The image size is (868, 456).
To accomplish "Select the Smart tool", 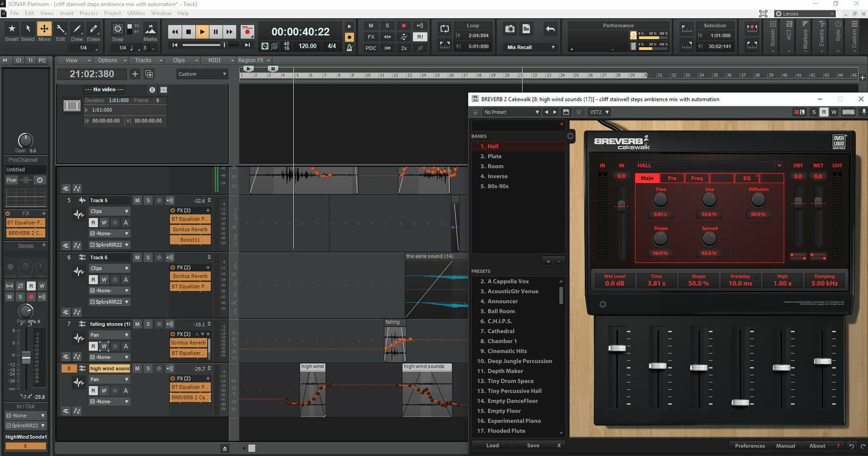I will pyautogui.click(x=11, y=31).
